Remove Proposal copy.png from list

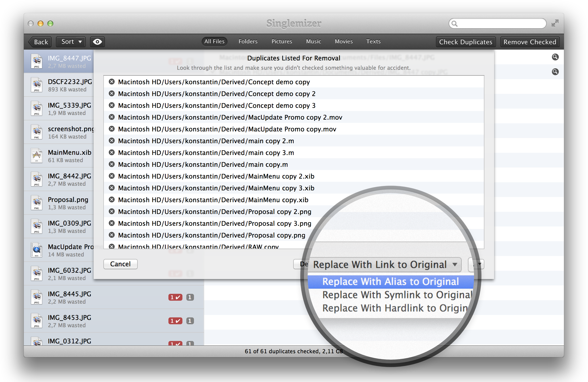pyautogui.click(x=112, y=235)
